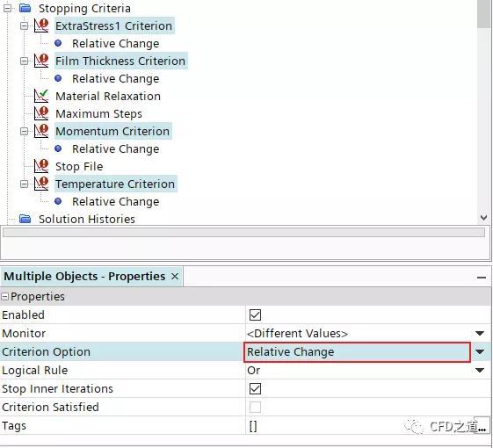This screenshot has height=448, width=493.
Task: Click blue dot under Temperature Criterion
Action: coord(58,201)
